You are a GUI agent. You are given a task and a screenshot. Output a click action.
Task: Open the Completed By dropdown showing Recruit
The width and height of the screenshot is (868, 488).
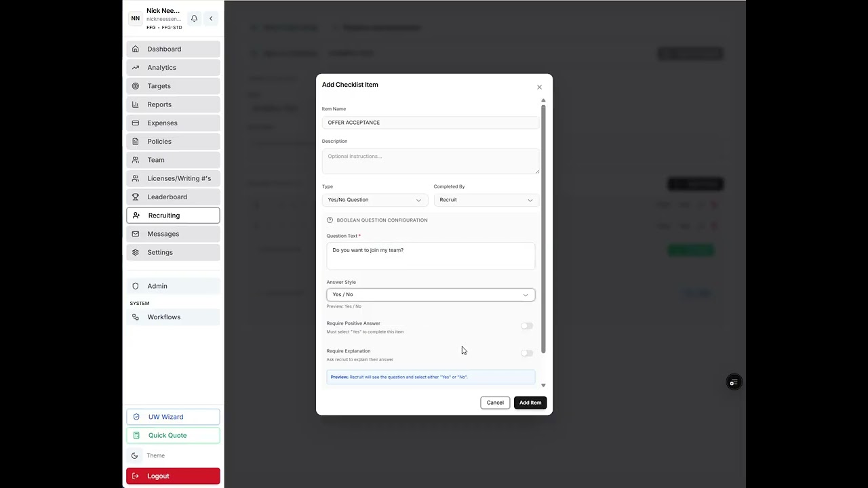[x=486, y=200]
